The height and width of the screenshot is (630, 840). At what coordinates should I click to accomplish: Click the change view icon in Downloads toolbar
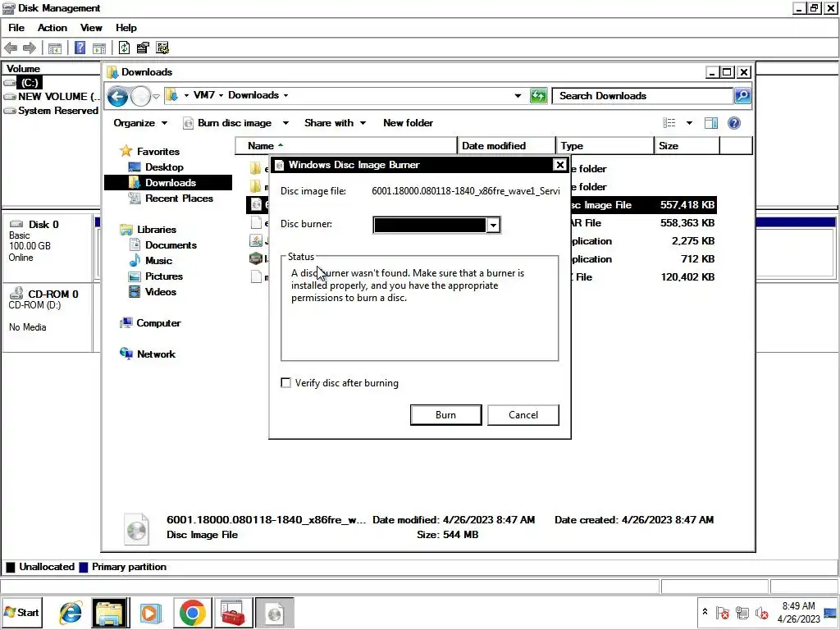point(669,123)
